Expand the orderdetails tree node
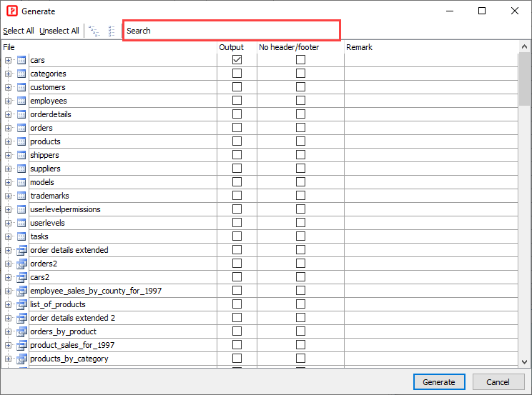This screenshot has height=395, width=532. click(9, 114)
